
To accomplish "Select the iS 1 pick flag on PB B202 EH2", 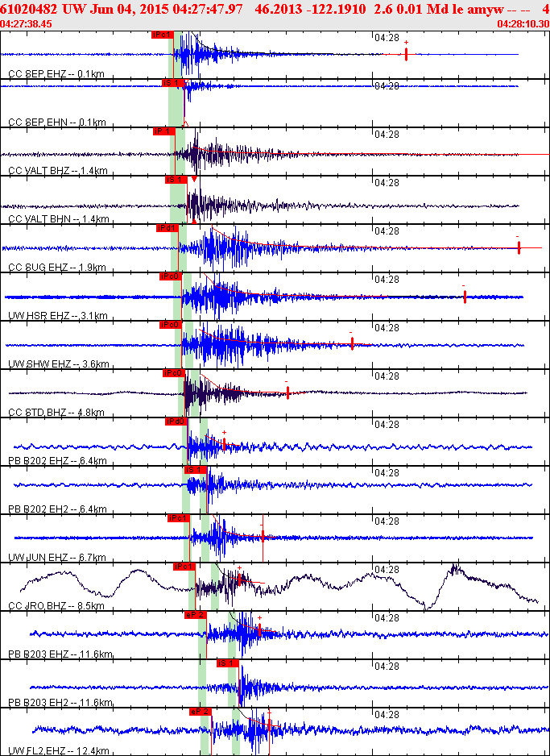I will tap(195, 470).
